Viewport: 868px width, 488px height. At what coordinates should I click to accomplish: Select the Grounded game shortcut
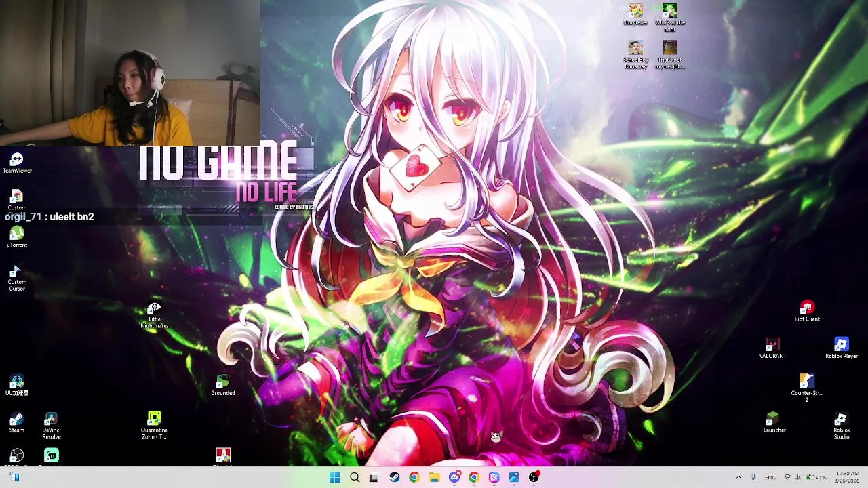(x=223, y=386)
